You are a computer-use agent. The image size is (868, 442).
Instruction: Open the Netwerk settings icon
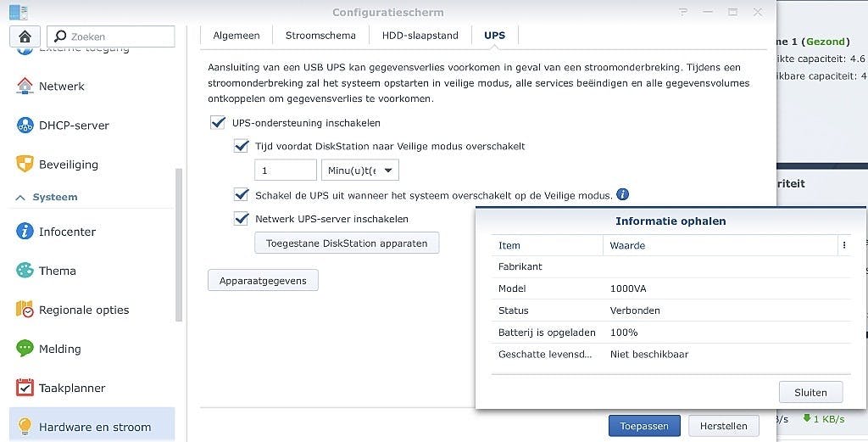25,86
